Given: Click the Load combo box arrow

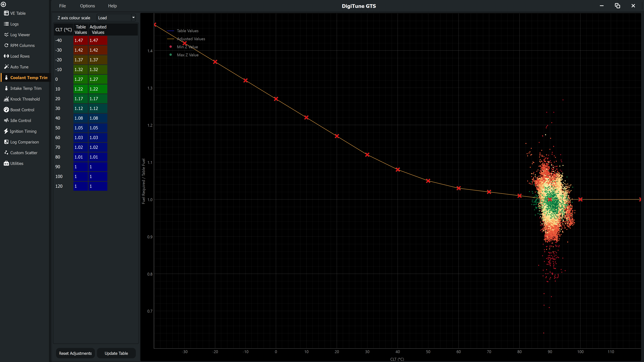Looking at the screenshot, I should pos(133,18).
